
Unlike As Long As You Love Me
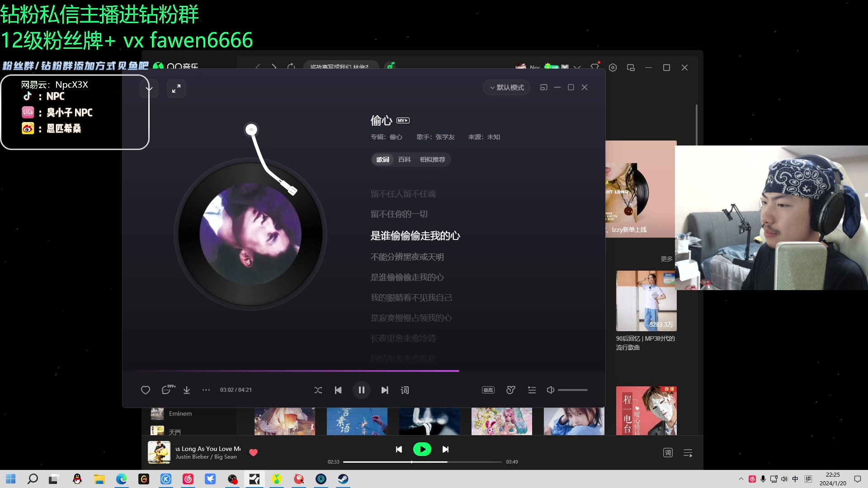point(254,452)
